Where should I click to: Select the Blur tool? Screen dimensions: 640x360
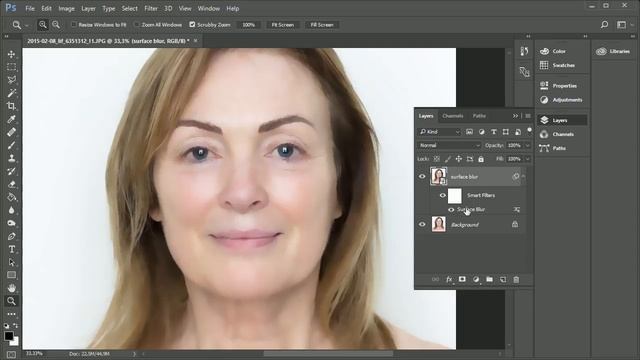coord(11,210)
